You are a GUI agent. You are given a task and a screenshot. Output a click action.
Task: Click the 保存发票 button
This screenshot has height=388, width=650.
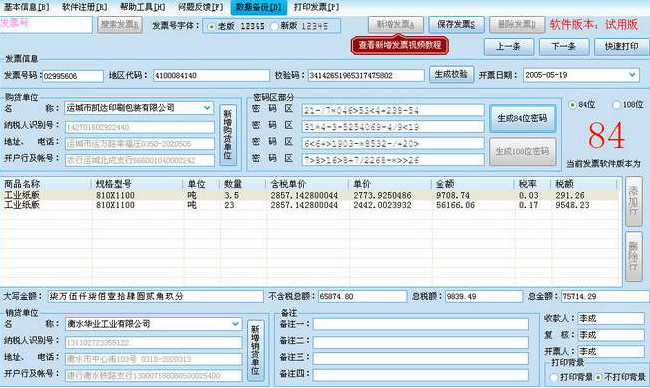tap(456, 25)
